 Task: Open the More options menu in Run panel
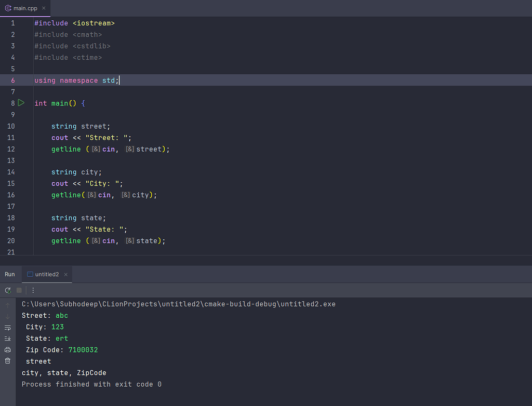[32, 290]
